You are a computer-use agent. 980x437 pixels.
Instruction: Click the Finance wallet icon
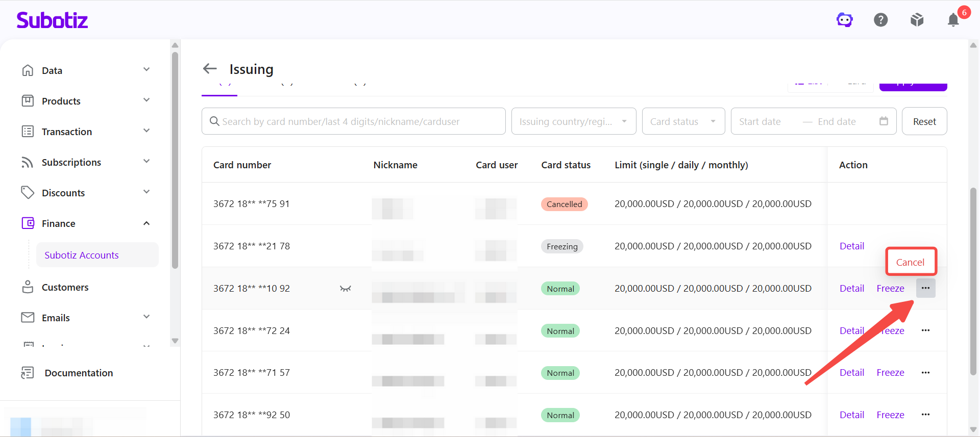(28, 223)
